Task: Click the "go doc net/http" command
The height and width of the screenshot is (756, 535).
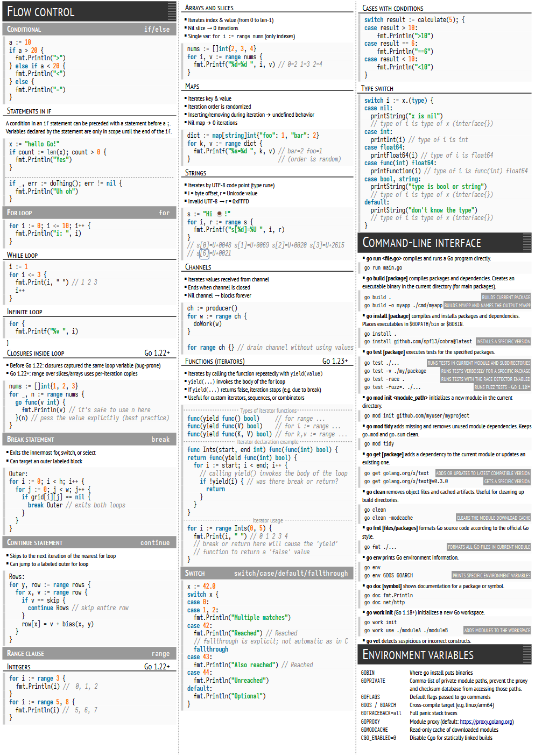Action: 384,602
